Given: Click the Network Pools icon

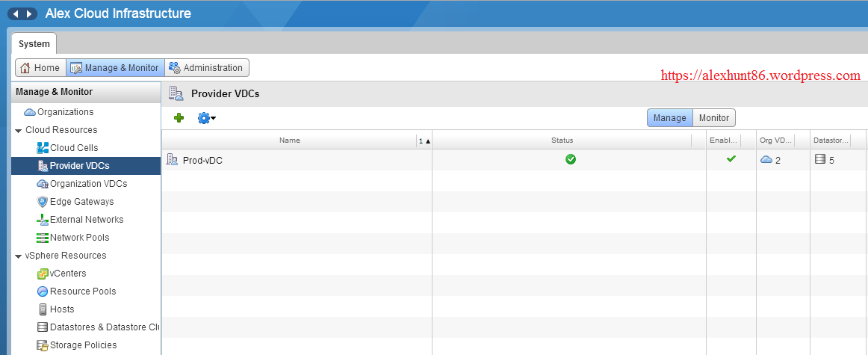Looking at the screenshot, I should coord(43,238).
